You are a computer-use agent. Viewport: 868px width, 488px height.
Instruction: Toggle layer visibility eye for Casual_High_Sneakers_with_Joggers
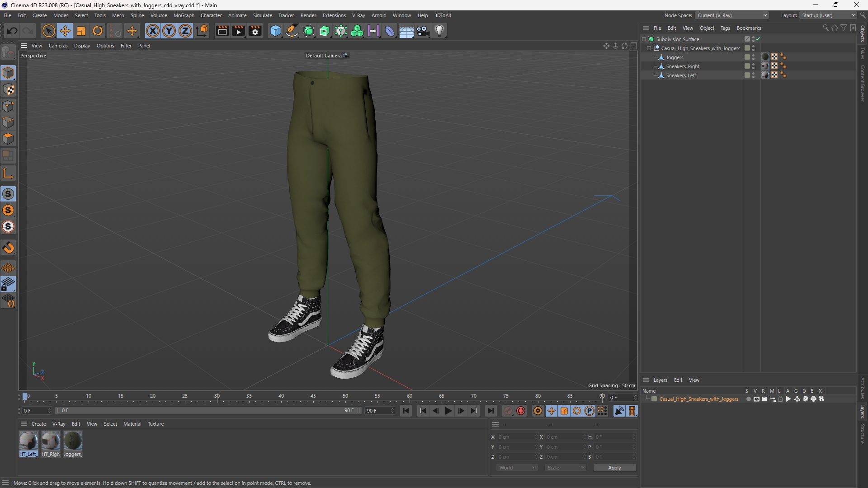(x=756, y=399)
